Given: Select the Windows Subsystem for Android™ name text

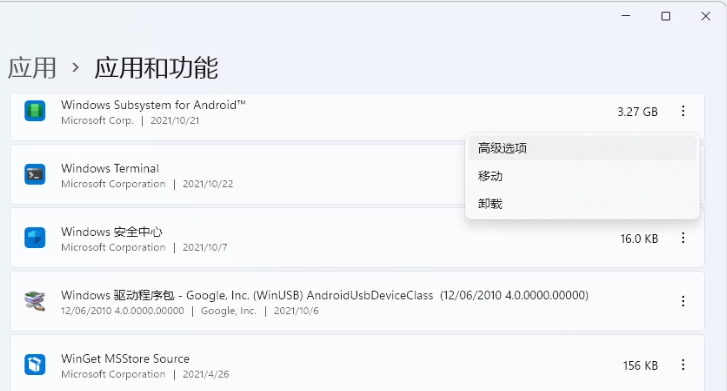Looking at the screenshot, I should click(153, 105).
